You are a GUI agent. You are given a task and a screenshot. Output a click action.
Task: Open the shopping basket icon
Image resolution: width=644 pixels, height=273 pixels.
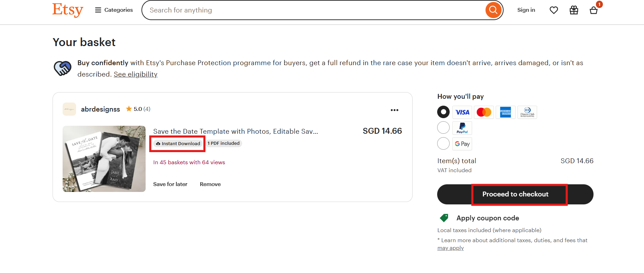[x=594, y=11]
